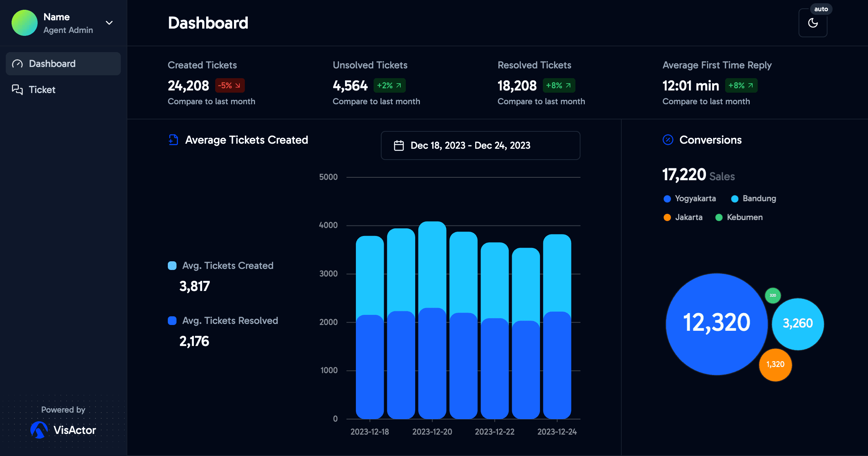Click the calendar icon in date picker
This screenshot has height=456, width=868.
tap(399, 145)
